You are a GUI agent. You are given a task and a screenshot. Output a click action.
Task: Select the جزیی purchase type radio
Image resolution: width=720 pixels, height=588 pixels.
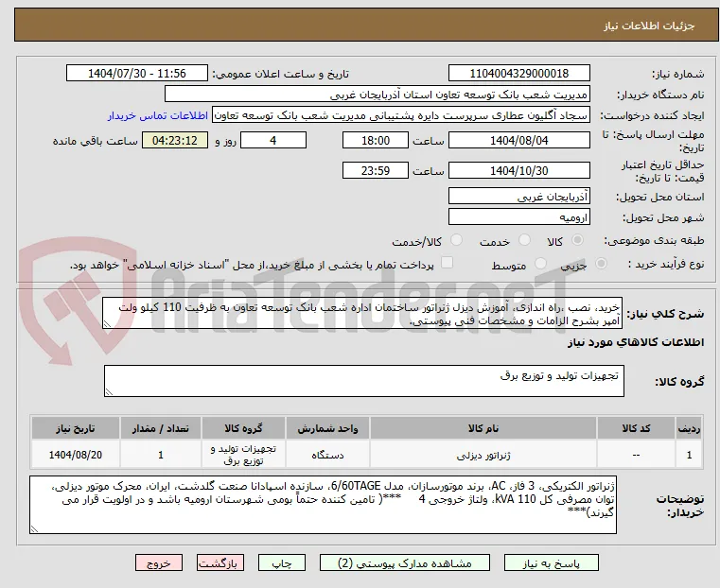click(601, 263)
